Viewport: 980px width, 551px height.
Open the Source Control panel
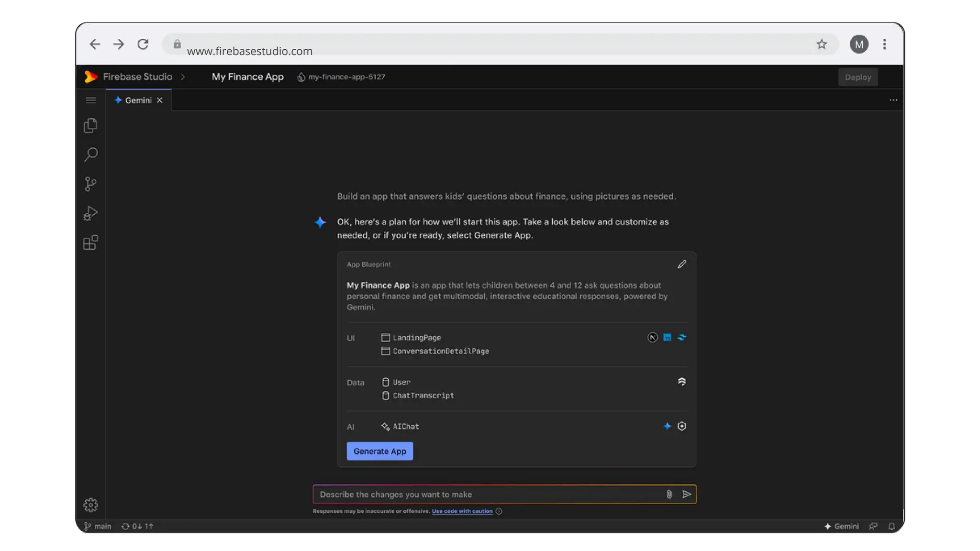click(x=90, y=184)
